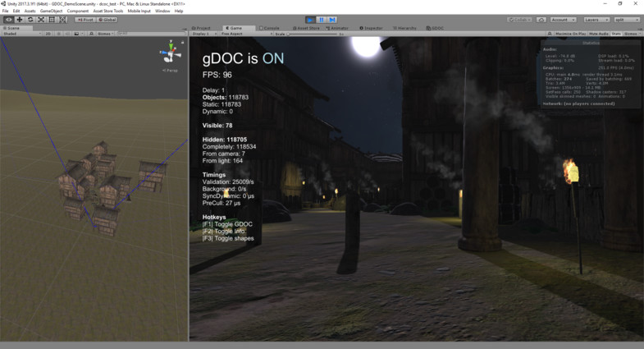The image size is (644, 349).
Task: Toggle Pivot handle position
Action: tap(85, 20)
